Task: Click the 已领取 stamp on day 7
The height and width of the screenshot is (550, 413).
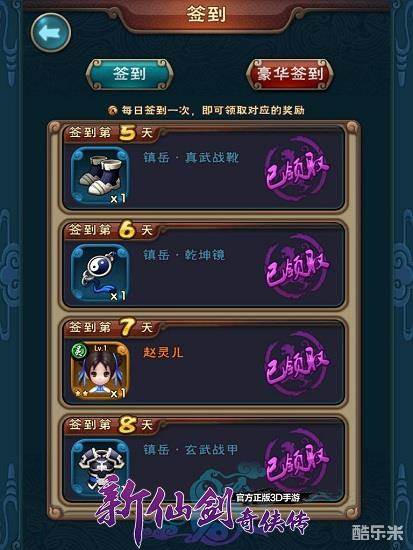Action: pos(297,364)
